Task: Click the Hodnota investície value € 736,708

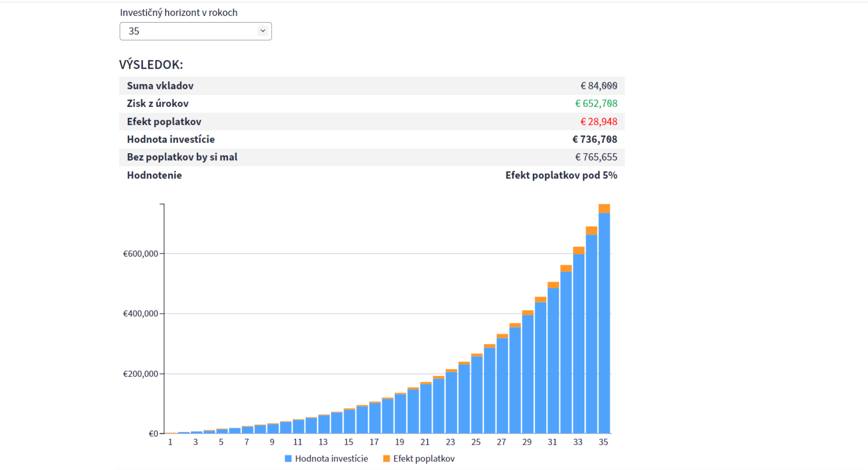Action: pyautogui.click(x=594, y=139)
